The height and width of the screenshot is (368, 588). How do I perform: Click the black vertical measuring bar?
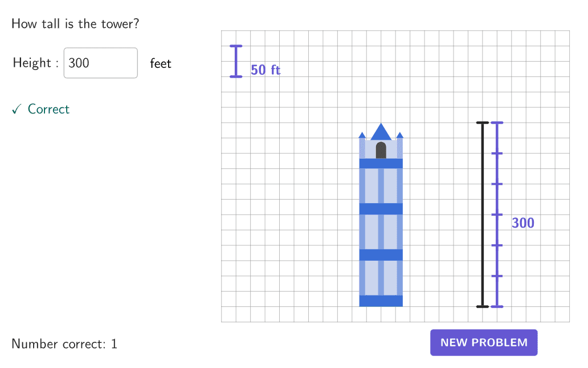(x=482, y=215)
